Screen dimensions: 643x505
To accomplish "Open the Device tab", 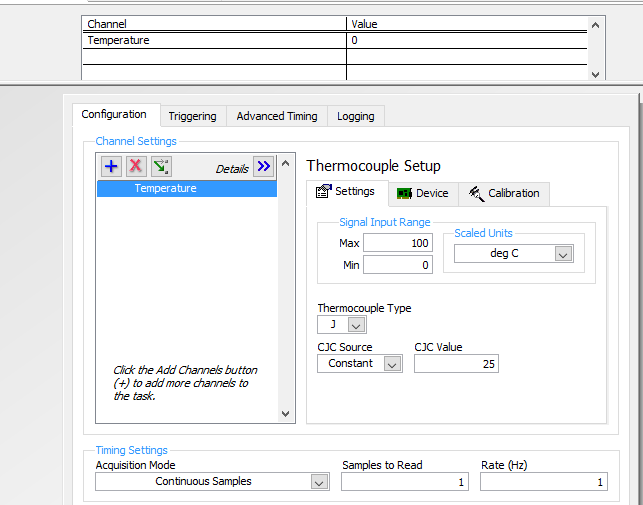I will click(423, 193).
